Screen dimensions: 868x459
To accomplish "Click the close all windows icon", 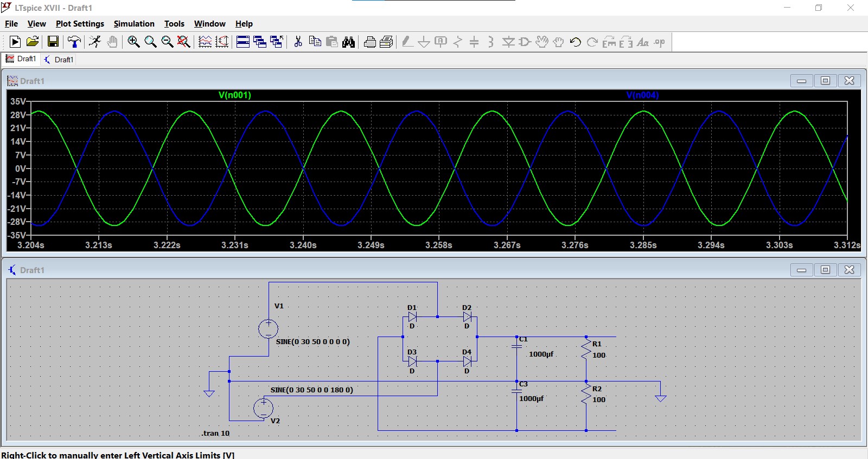I will 277,42.
